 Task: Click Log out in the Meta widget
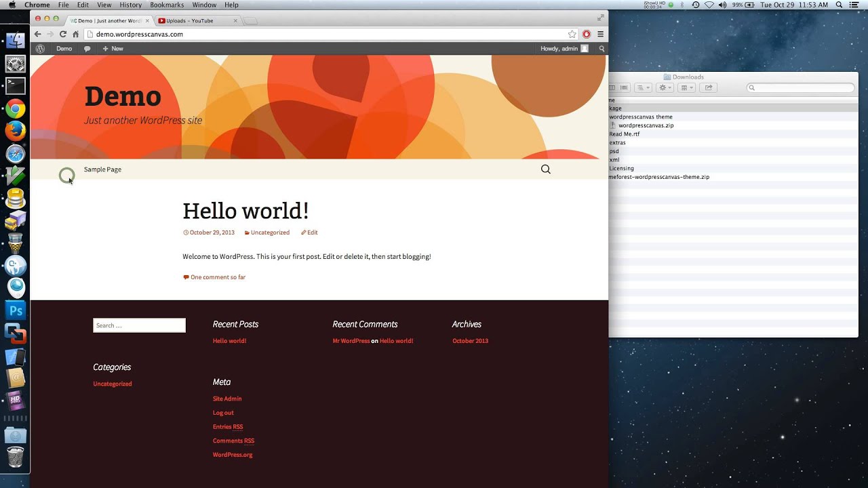click(223, 413)
